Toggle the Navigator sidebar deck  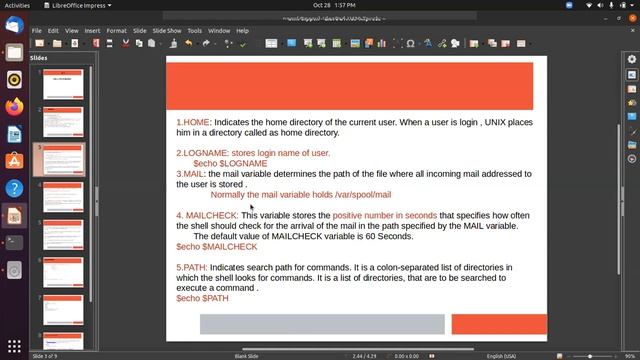click(x=632, y=159)
